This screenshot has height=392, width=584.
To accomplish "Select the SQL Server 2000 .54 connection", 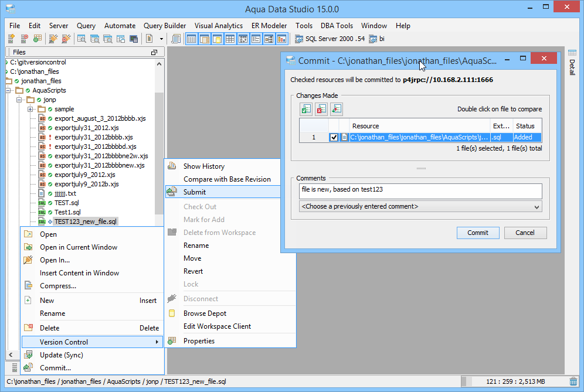I will point(330,39).
